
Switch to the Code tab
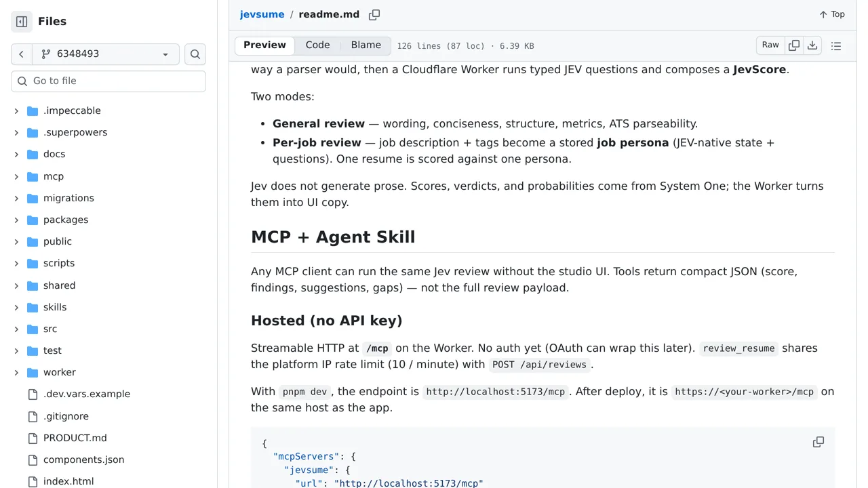[317, 45]
